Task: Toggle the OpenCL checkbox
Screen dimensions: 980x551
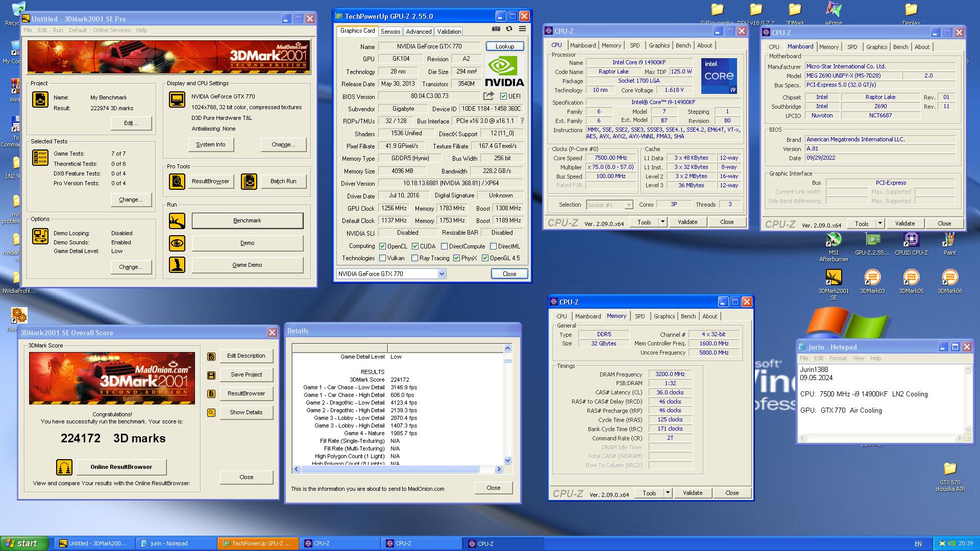Action: click(x=382, y=246)
